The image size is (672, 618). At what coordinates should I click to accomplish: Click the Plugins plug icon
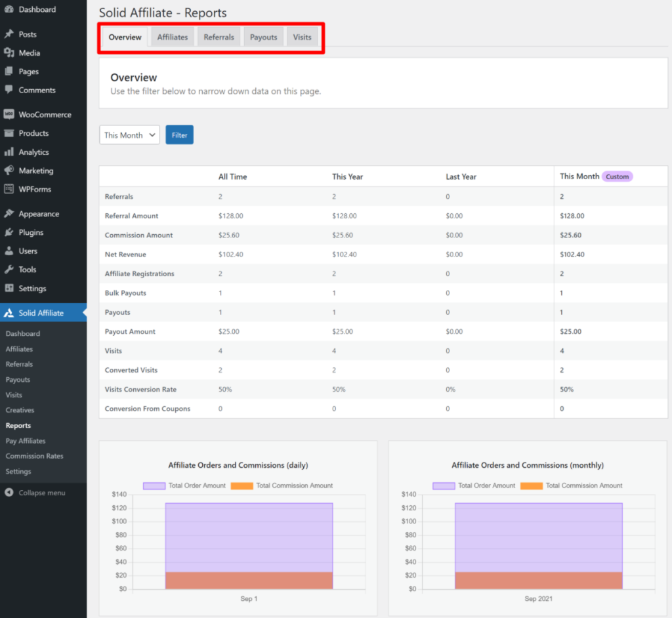9,232
